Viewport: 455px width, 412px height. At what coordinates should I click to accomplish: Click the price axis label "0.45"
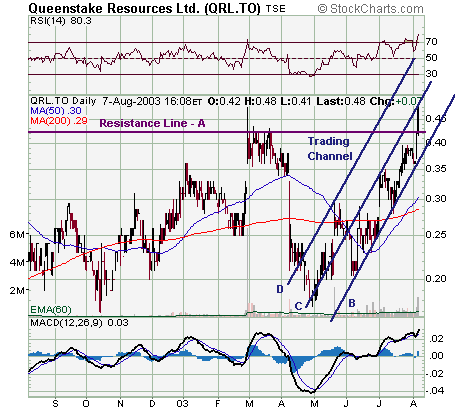pos(436,119)
